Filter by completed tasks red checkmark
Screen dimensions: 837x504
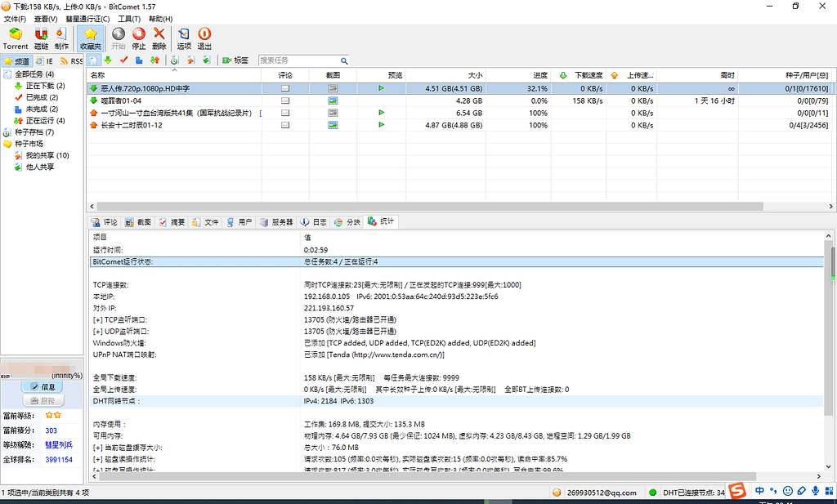[124, 60]
